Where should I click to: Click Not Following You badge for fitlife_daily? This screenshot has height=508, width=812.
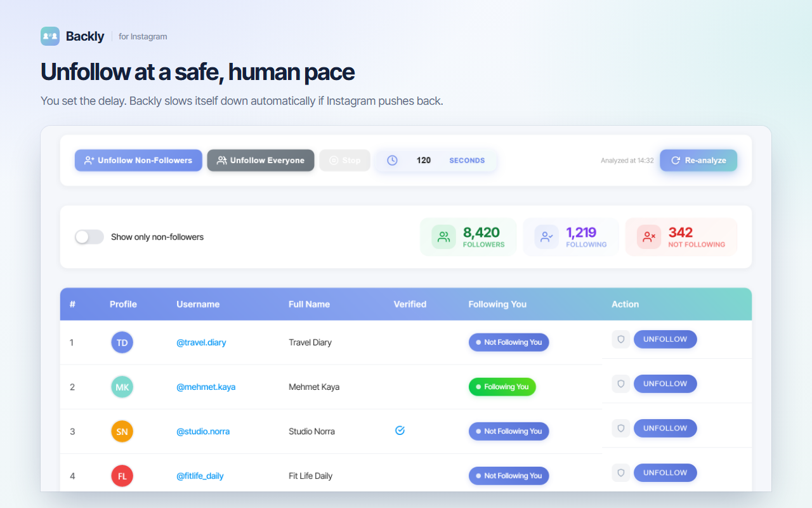pos(509,476)
